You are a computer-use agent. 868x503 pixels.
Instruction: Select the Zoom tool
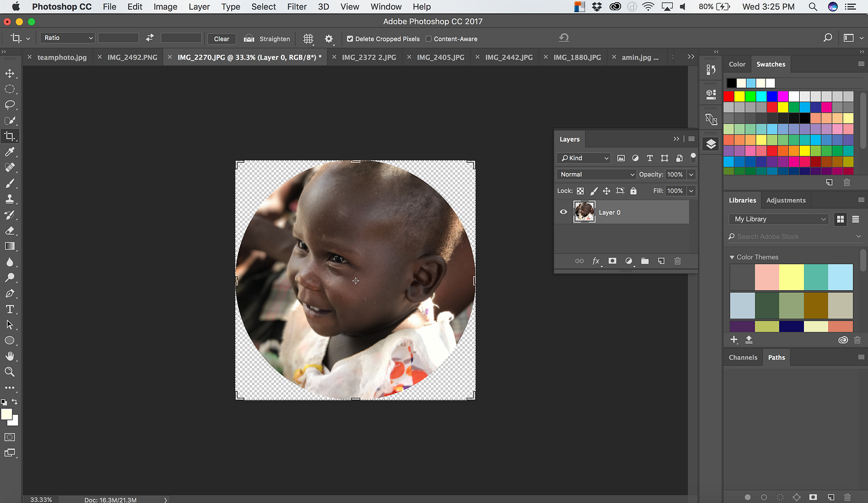10,372
